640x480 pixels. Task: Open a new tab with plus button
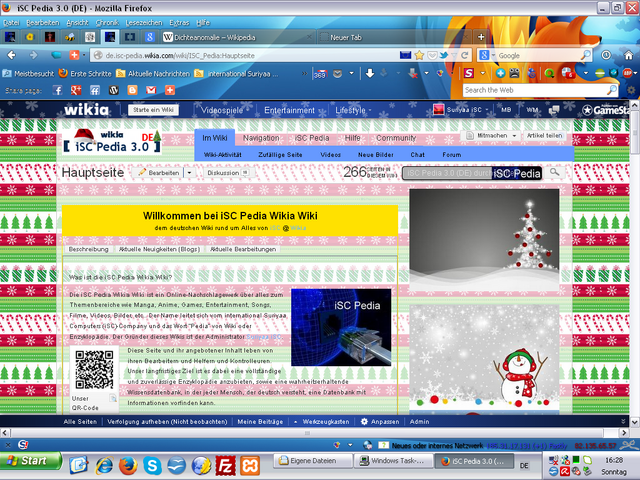tap(481, 37)
